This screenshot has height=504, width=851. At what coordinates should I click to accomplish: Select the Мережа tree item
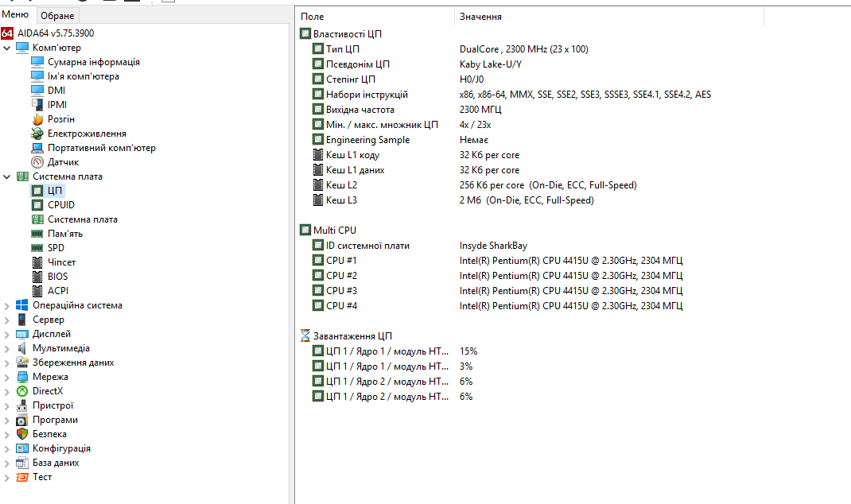[x=50, y=377]
